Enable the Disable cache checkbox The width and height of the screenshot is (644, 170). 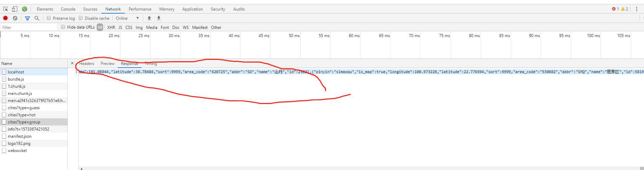(x=80, y=18)
